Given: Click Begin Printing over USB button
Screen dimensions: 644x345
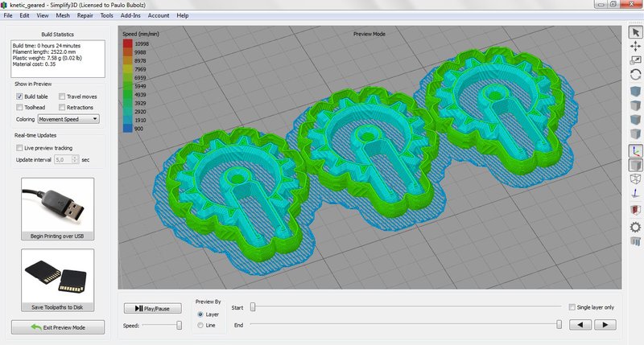Looking at the screenshot, I should coord(57,209).
